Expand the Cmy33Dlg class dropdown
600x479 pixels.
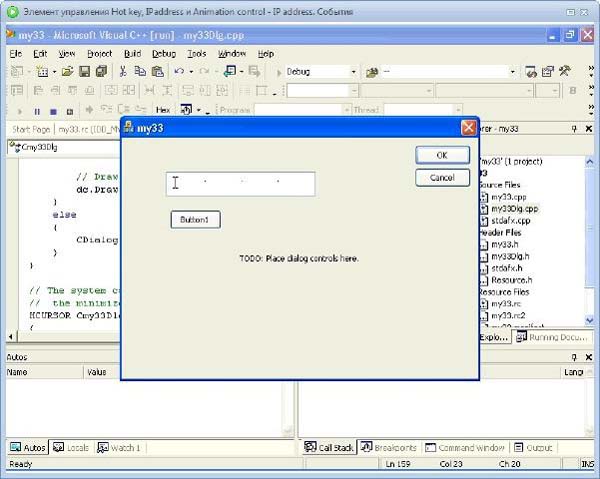click(x=60, y=147)
